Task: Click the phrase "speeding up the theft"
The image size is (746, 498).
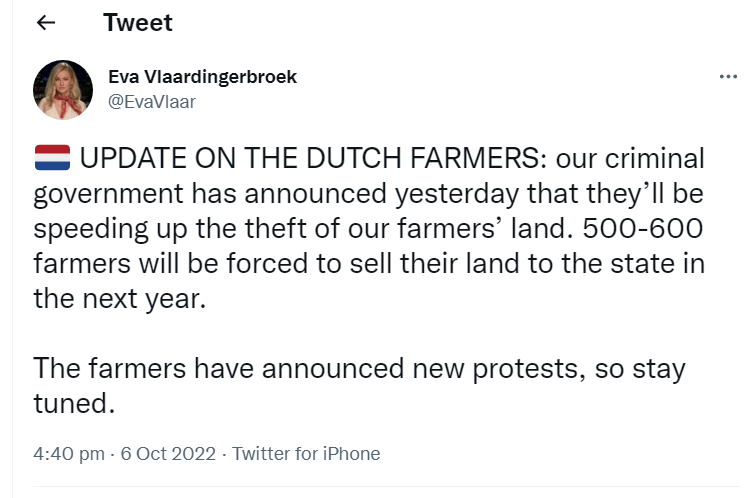Action: 178,229
